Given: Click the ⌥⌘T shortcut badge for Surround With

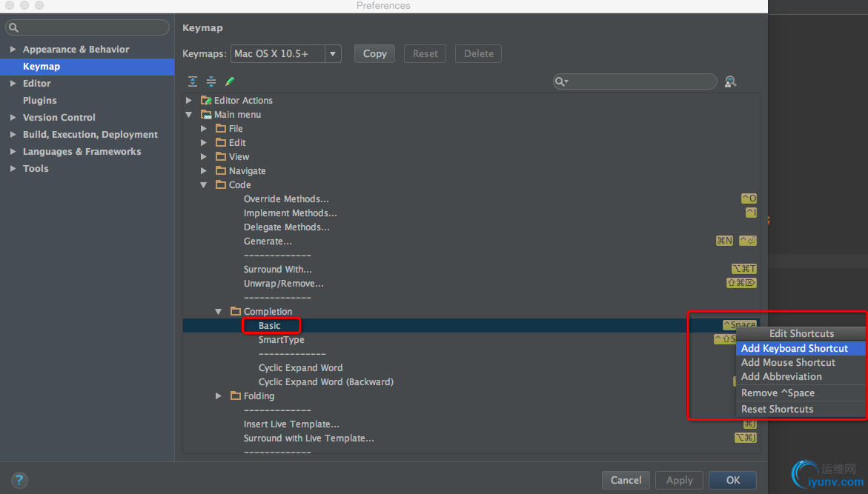Looking at the screenshot, I should (744, 269).
